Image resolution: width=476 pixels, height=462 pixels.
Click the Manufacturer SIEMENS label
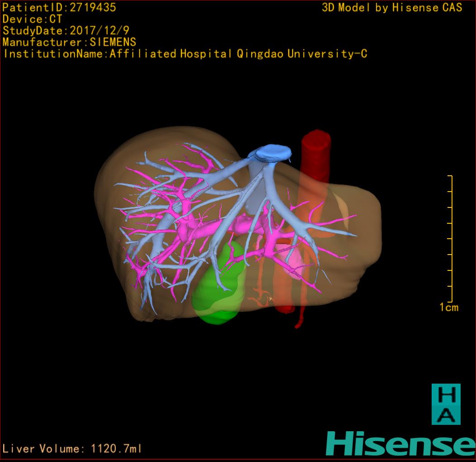pyautogui.click(x=69, y=42)
